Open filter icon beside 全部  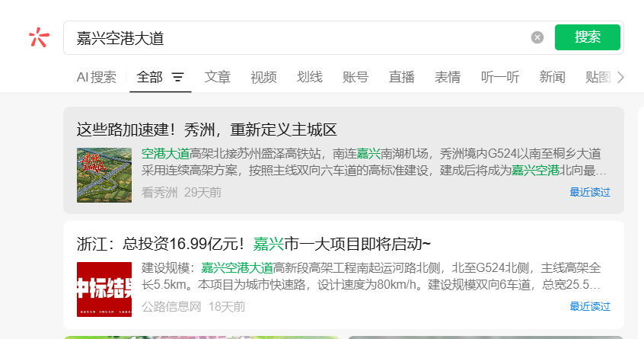pos(177,77)
